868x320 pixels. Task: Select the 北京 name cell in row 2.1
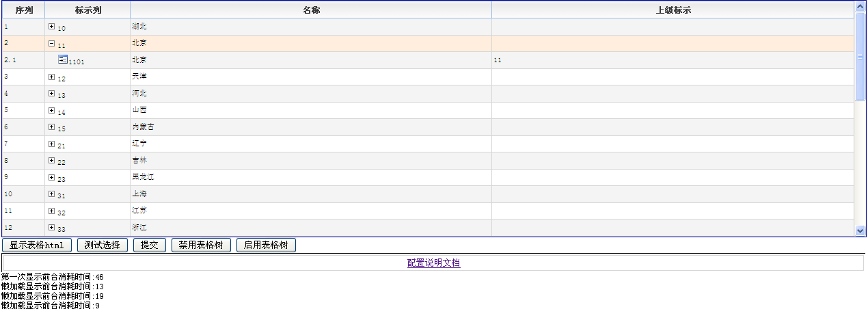(x=311, y=60)
